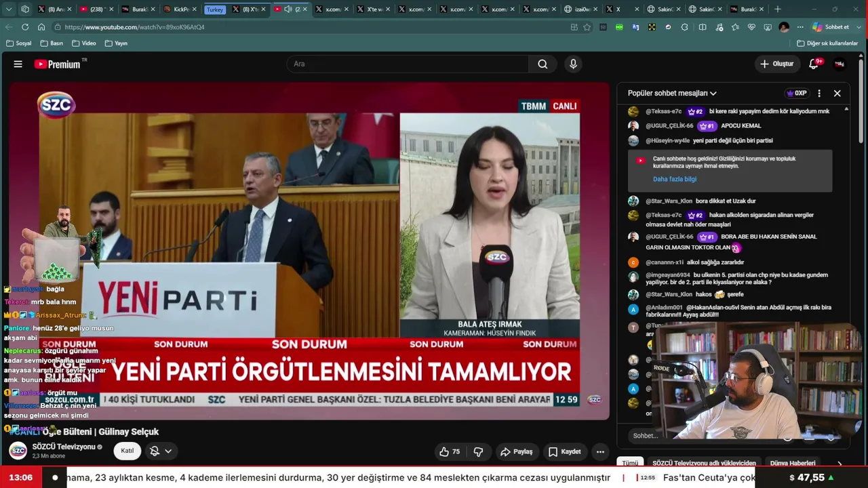This screenshot has height=488, width=868.
Task: Start voice search with the microphone icon
Action: click(573, 64)
